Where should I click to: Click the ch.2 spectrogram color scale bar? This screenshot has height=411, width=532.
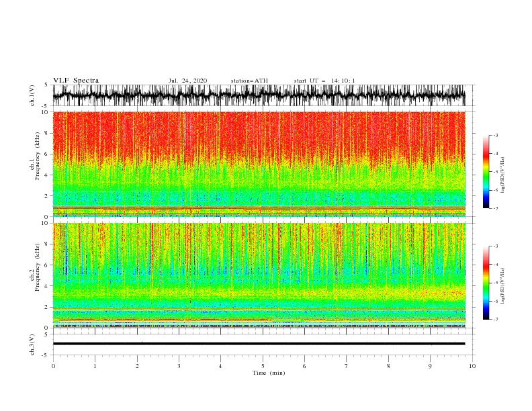pyautogui.click(x=486, y=283)
